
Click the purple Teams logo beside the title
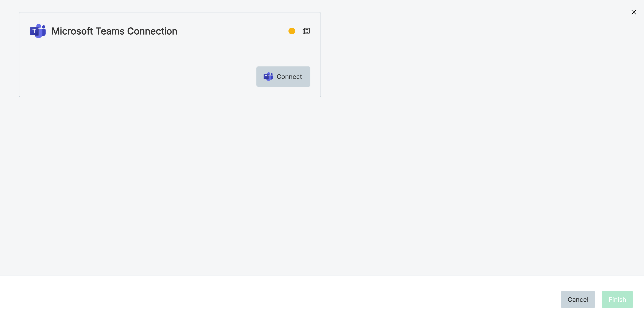pyautogui.click(x=38, y=31)
